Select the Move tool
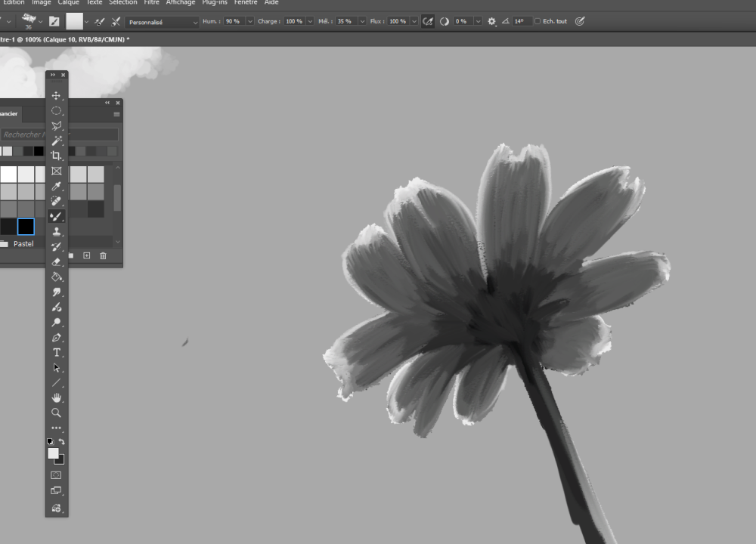Image resolution: width=756 pixels, height=544 pixels. pos(57,95)
